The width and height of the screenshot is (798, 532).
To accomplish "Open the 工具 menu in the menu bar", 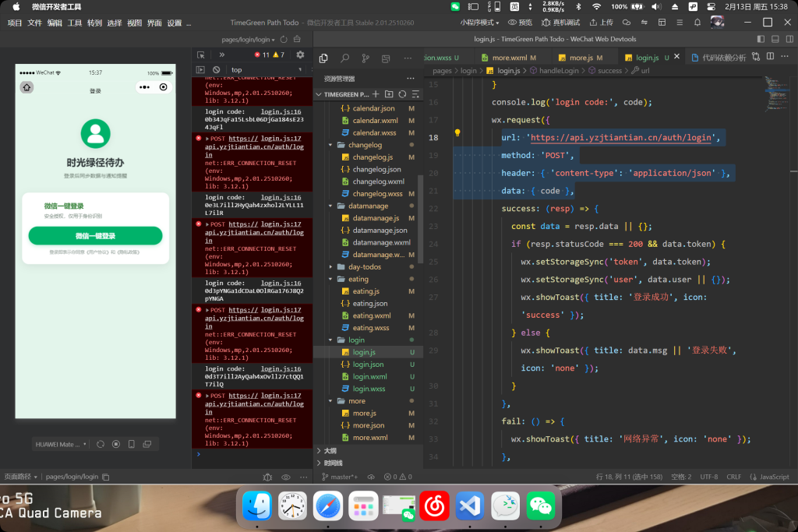I will coord(75,23).
